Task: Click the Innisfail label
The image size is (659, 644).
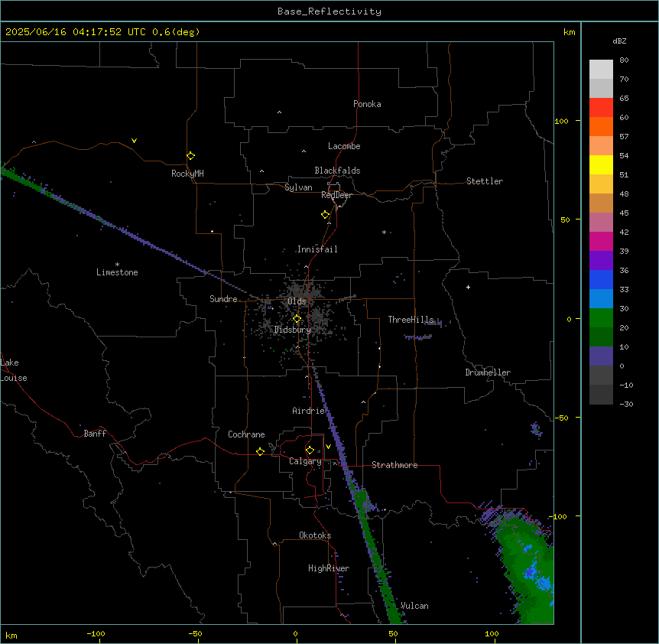Action: tap(317, 249)
